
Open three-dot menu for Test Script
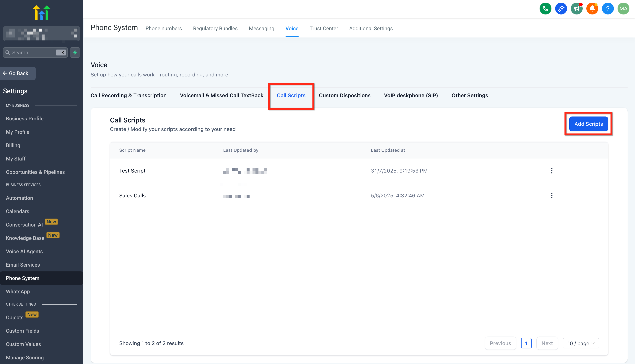coord(551,171)
